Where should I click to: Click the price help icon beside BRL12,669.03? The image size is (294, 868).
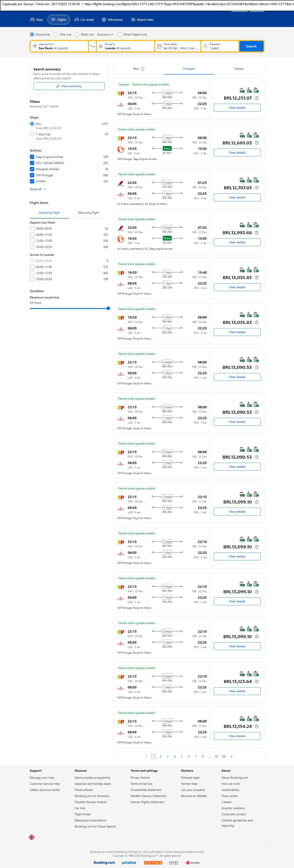coord(257,143)
